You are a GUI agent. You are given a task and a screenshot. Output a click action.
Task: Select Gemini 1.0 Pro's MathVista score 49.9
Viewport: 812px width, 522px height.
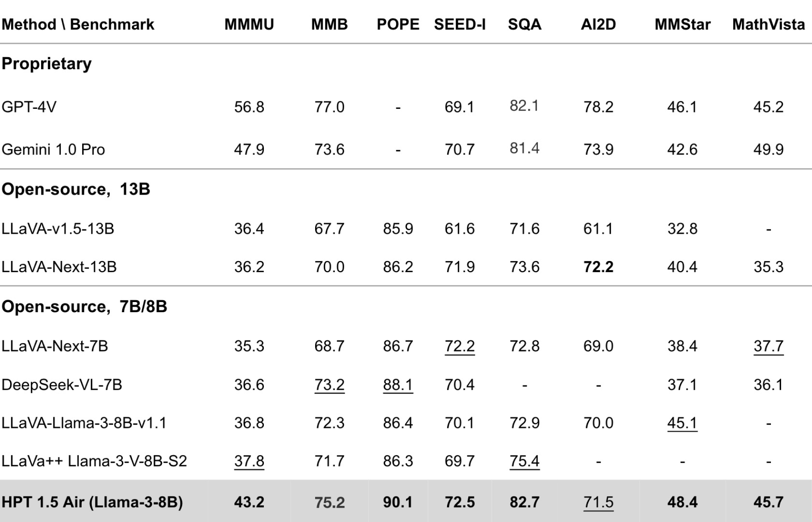(768, 149)
